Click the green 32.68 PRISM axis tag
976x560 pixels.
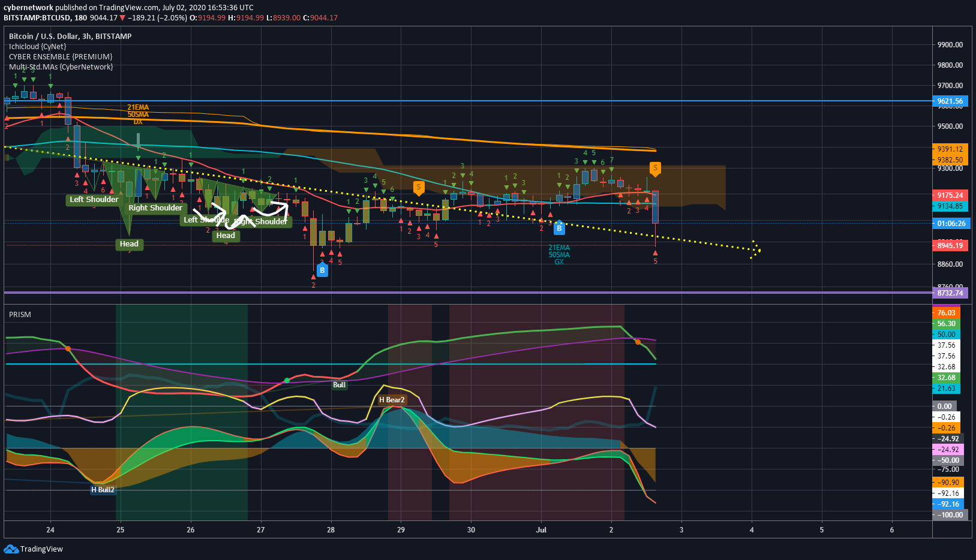(x=946, y=378)
